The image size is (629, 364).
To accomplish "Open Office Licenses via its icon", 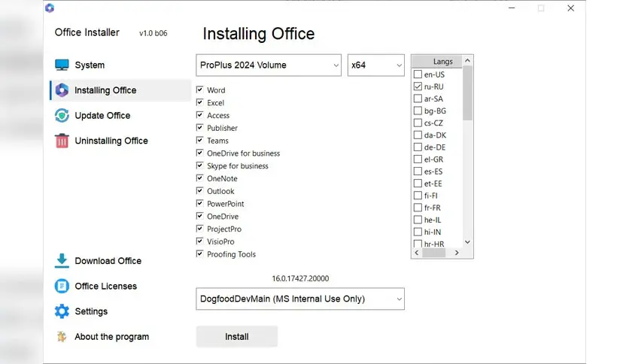I will (x=62, y=287).
